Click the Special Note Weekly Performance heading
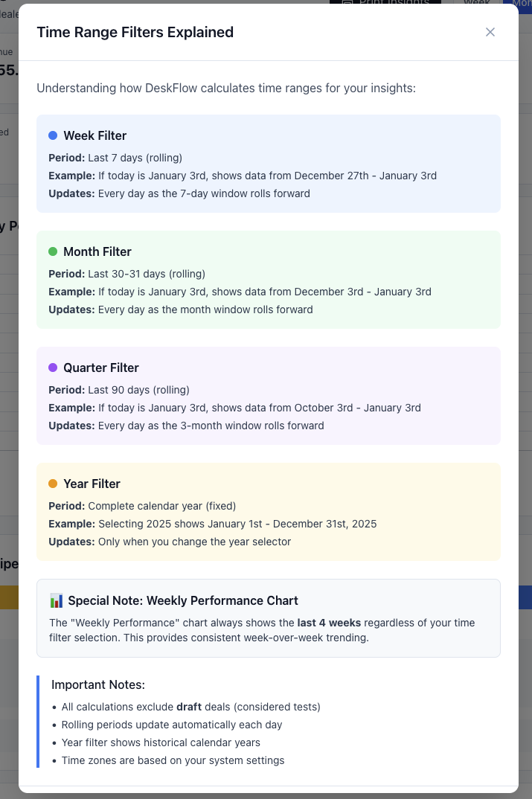The width and height of the screenshot is (532, 799). 182,600
